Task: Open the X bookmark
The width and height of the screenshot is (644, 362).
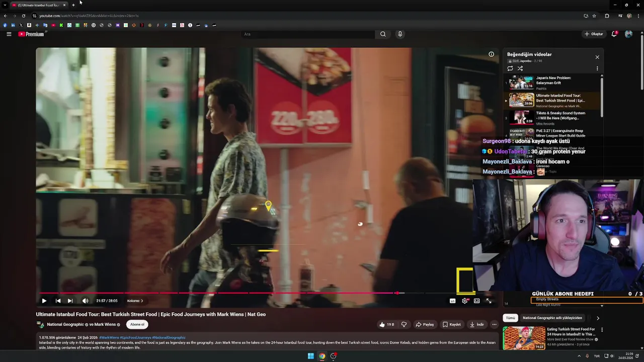Action: (21, 25)
